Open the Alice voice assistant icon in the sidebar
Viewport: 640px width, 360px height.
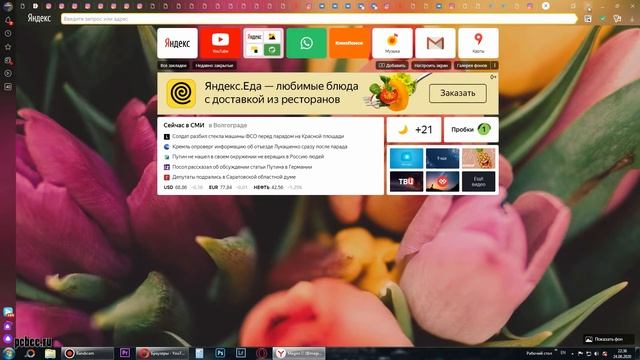coord(8,339)
